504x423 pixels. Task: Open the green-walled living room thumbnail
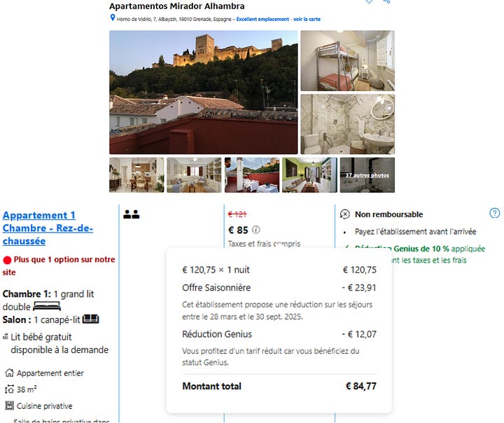pyautogui.click(x=309, y=175)
